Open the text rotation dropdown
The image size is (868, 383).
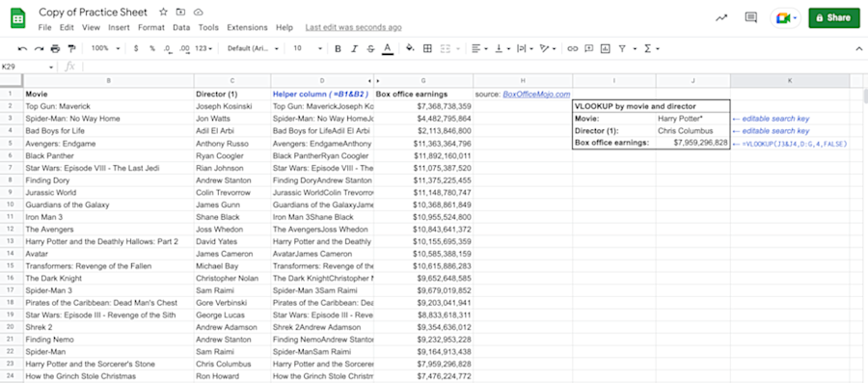(x=548, y=48)
